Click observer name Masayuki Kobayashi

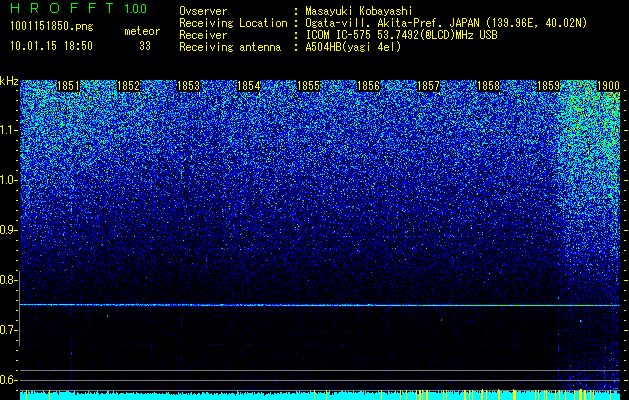(x=359, y=12)
